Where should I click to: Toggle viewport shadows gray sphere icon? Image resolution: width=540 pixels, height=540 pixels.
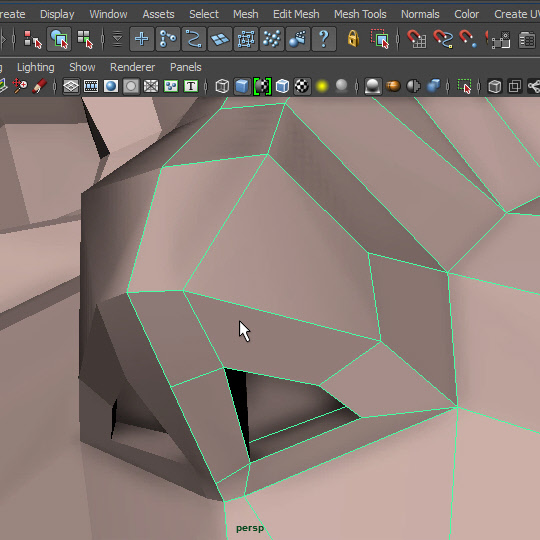341,86
